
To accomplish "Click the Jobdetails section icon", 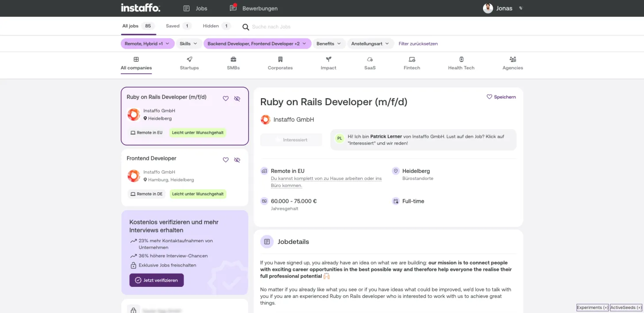I will [266, 242].
